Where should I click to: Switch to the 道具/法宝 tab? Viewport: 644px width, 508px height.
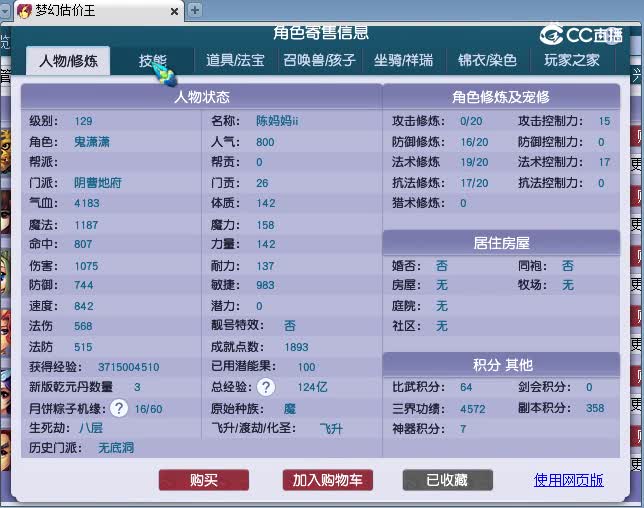point(235,60)
